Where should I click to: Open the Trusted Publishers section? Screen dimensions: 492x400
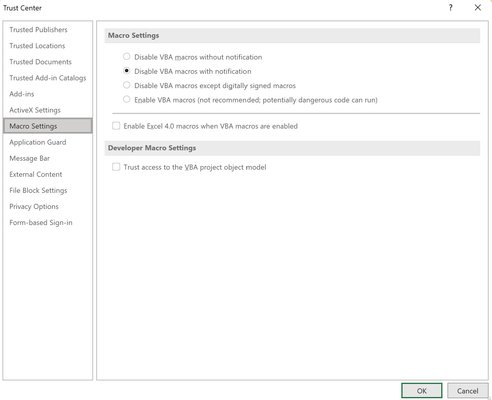[x=48, y=30]
